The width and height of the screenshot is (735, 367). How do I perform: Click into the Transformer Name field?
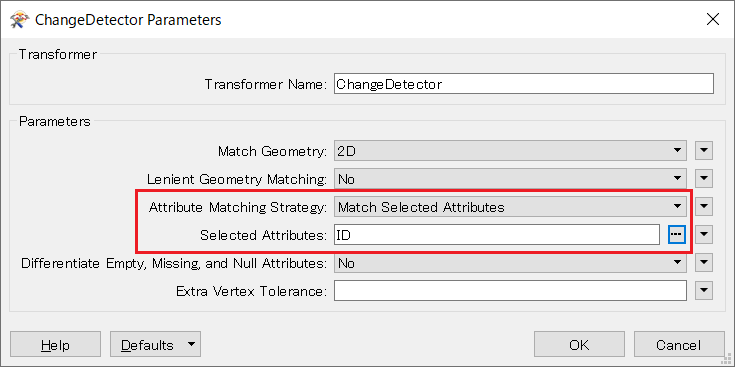(x=524, y=84)
